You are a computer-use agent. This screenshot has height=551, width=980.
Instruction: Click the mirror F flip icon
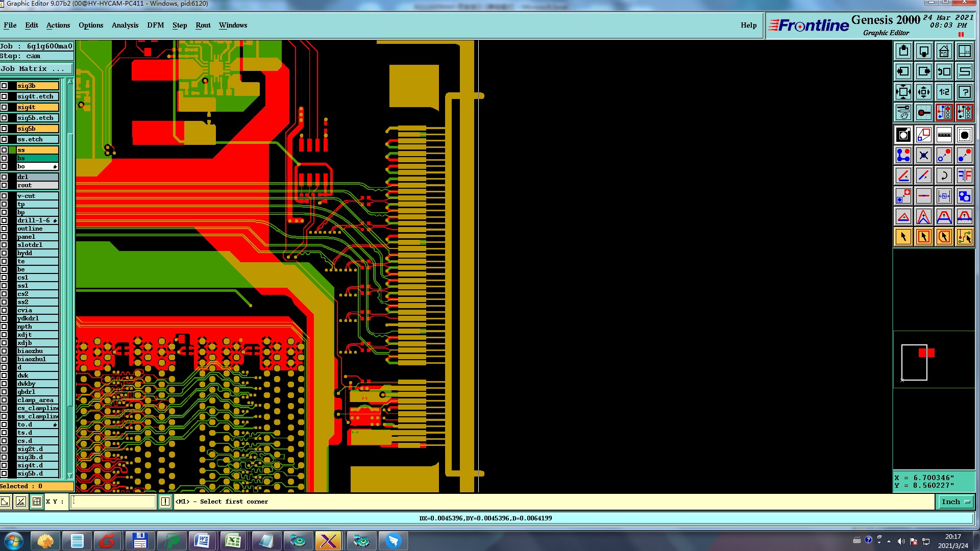pos(964,176)
